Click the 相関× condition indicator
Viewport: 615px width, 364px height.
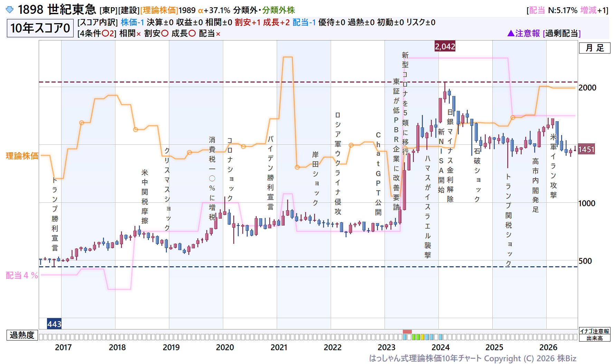tap(130, 33)
